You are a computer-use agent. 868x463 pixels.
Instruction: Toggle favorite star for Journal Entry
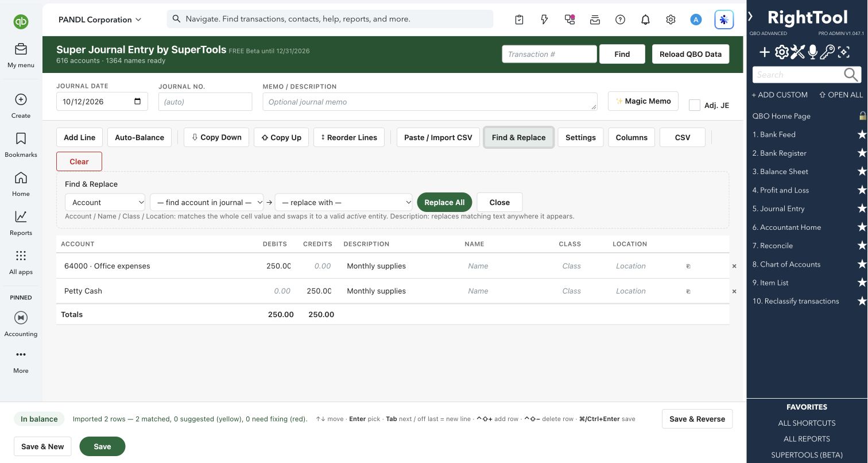(x=862, y=209)
